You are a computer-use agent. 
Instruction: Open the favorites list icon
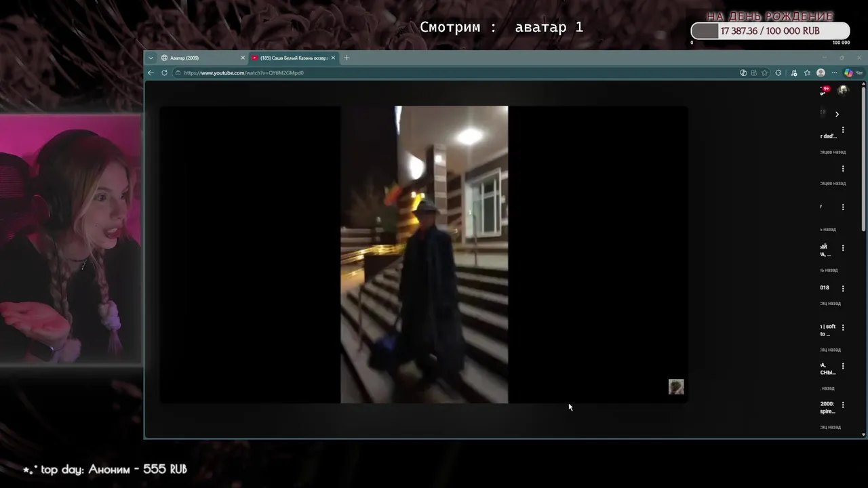[x=807, y=73]
